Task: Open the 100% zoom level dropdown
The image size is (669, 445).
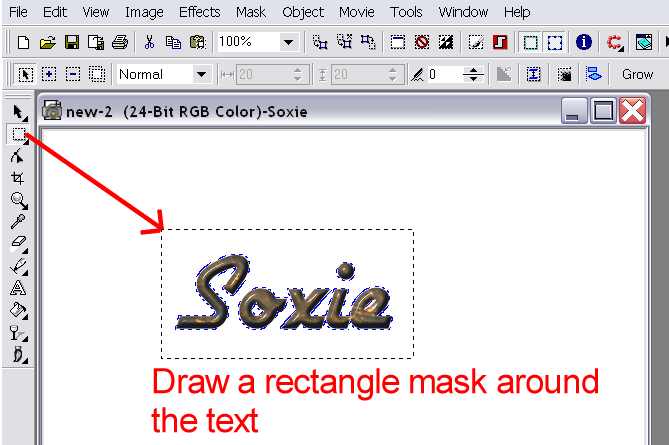Action: [289, 43]
